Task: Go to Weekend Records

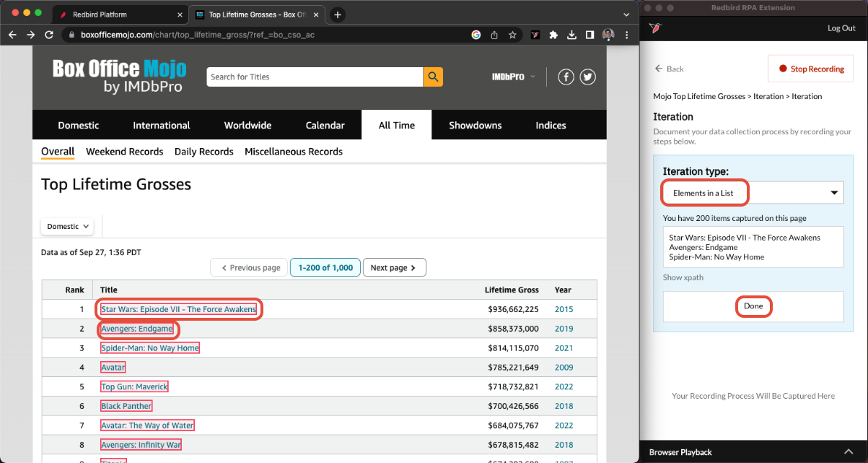Action: (125, 152)
